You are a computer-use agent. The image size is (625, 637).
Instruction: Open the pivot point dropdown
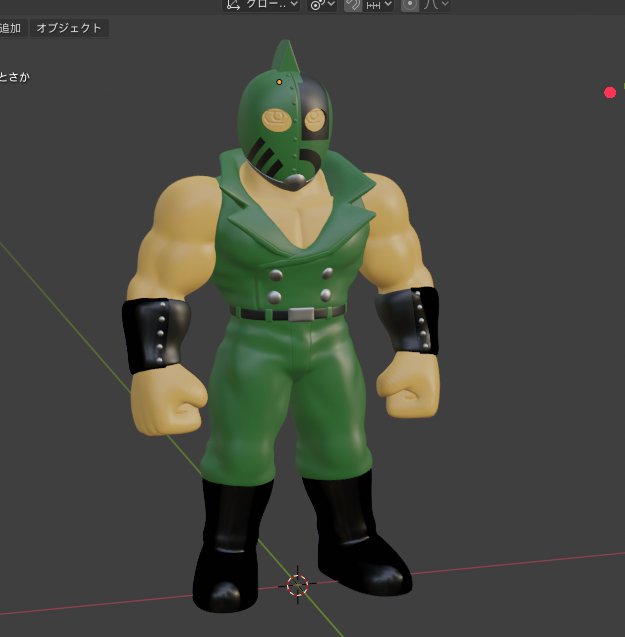[322, 5]
